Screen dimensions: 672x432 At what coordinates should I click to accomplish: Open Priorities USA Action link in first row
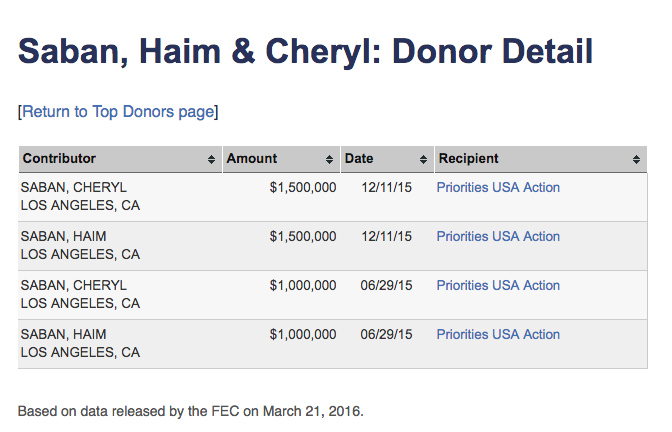coord(498,187)
